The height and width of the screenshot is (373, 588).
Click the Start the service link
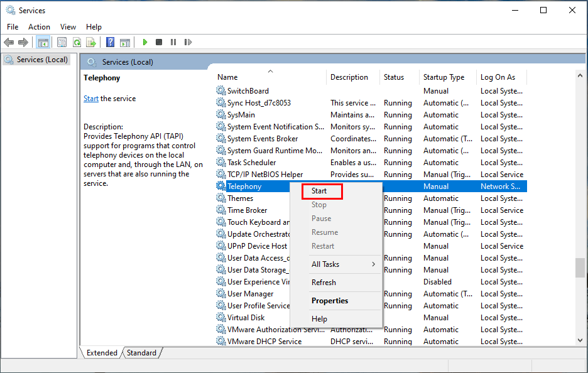(x=90, y=99)
